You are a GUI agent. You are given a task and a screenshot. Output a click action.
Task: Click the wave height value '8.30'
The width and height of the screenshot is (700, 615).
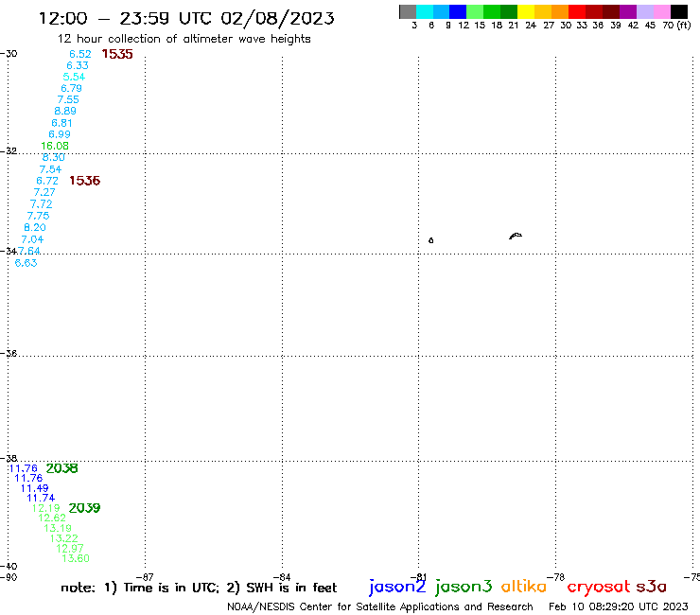(54, 157)
